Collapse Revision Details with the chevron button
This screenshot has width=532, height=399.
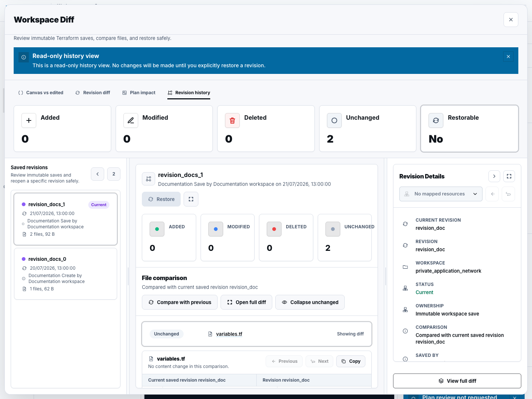(x=494, y=176)
